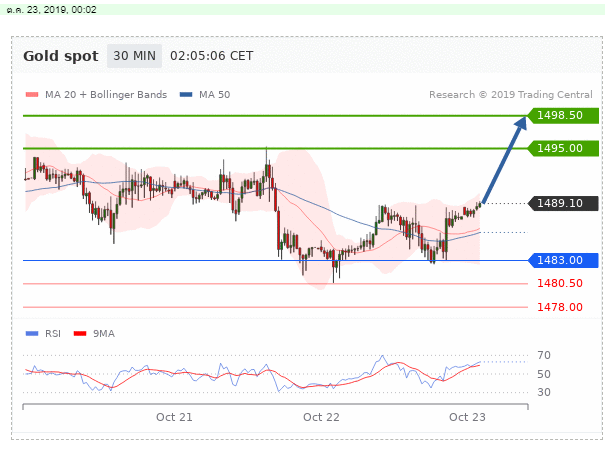Click the 1498.50 resistance price tag
Viewport: 605px width, 450px height.
click(563, 115)
